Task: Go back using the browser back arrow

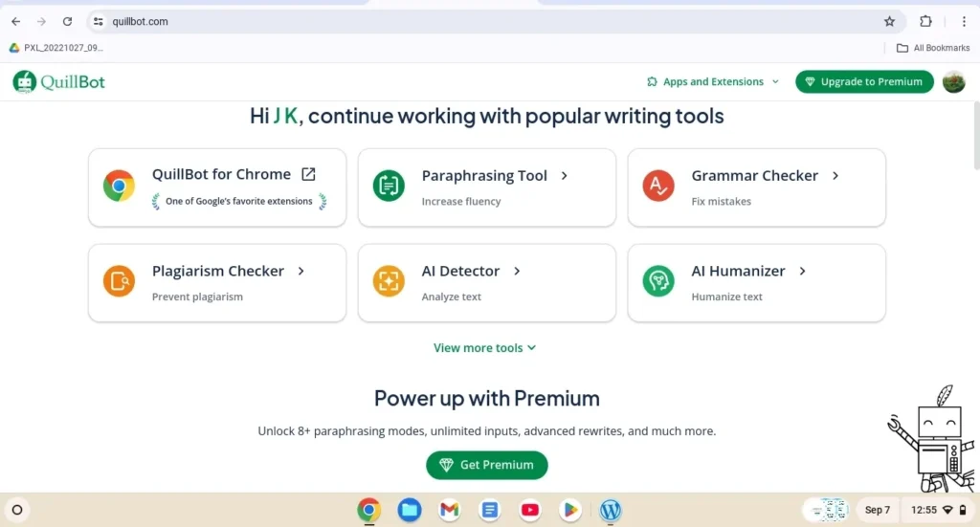Action: [15, 21]
